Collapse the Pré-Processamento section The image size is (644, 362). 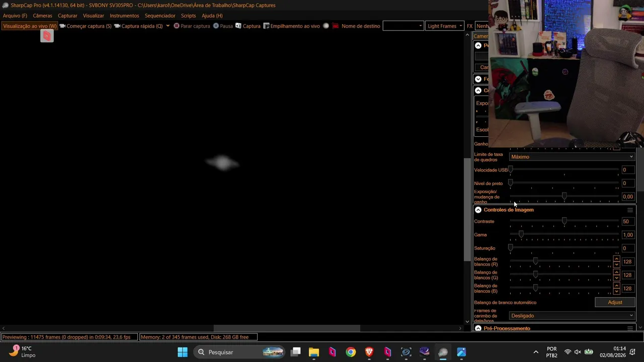(x=478, y=328)
